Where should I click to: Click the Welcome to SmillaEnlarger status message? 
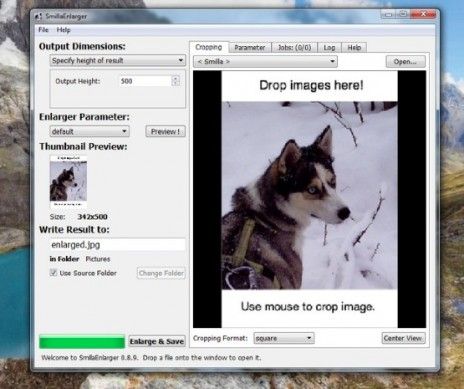(x=151, y=358)
